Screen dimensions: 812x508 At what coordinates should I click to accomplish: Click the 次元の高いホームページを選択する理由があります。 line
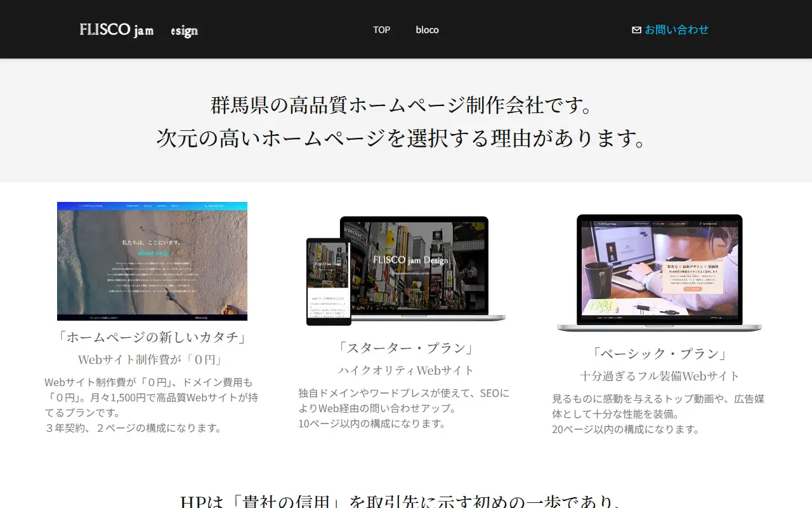(x=402, y=138)
